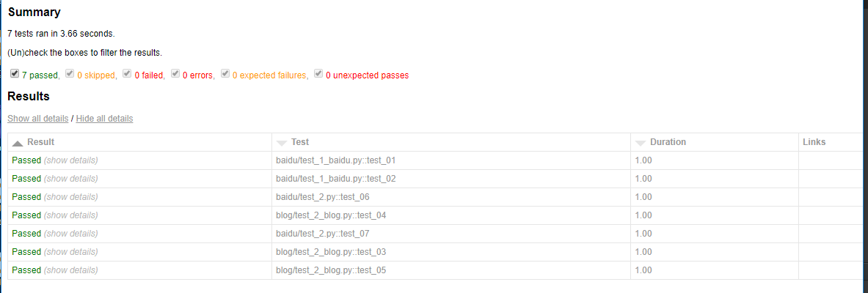Toggle the '0 failed' filter checkbox

[x=127, y=74]
